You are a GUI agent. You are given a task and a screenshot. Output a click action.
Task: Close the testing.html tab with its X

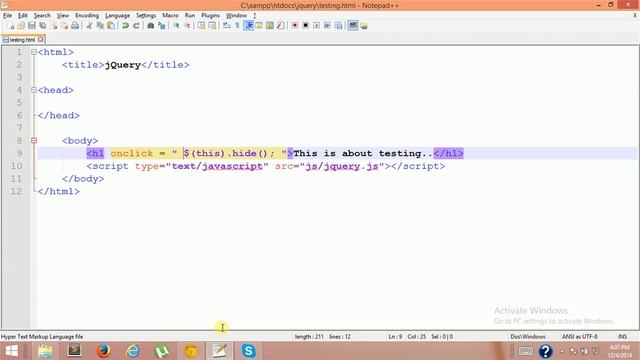pyautogui.click(x=40, y=40)
